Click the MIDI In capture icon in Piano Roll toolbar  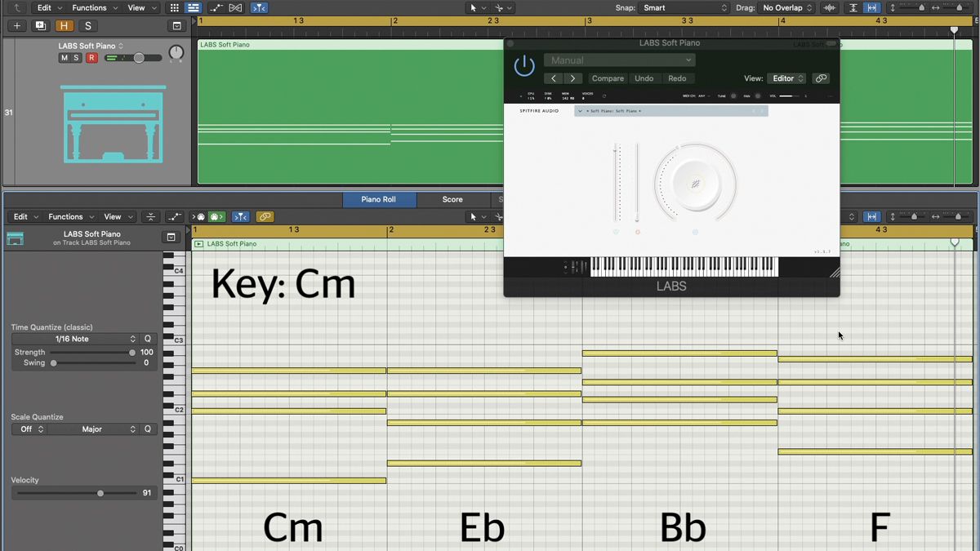[198, 216]
